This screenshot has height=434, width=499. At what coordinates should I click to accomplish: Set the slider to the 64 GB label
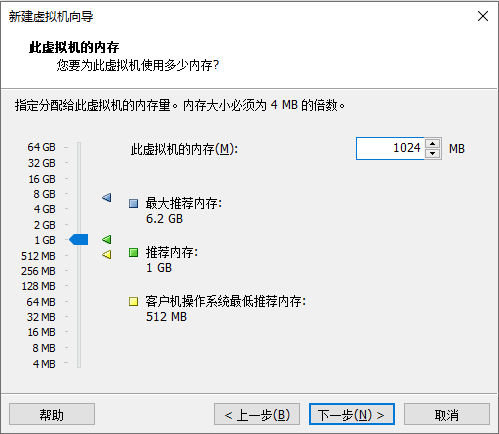click(42, 147)
